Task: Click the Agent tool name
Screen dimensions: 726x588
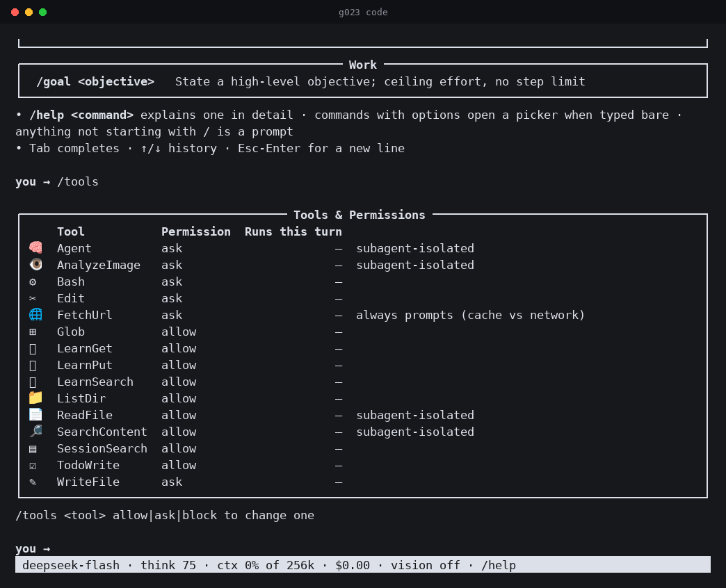Action: point(74,248)
